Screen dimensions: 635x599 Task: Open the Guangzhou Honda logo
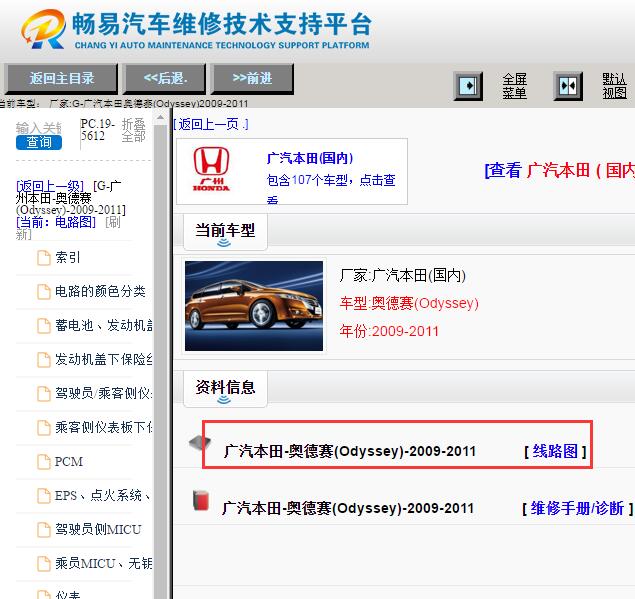(211, 169)
